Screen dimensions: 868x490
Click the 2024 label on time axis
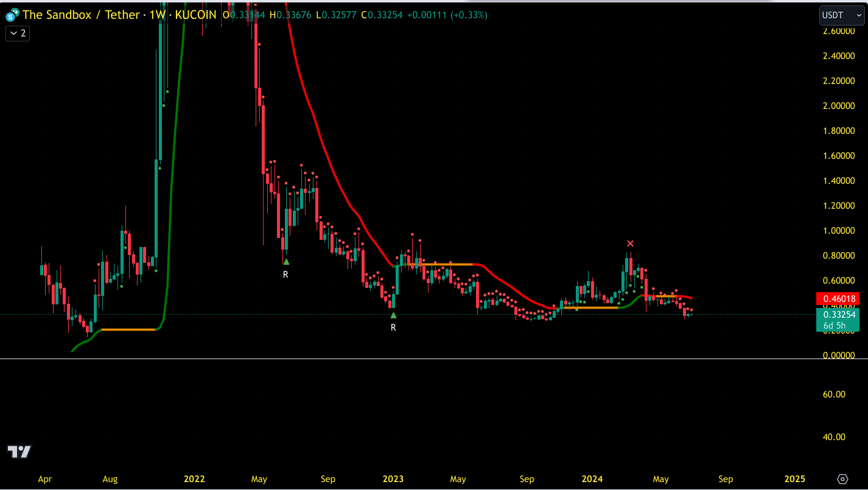(592, 479)
